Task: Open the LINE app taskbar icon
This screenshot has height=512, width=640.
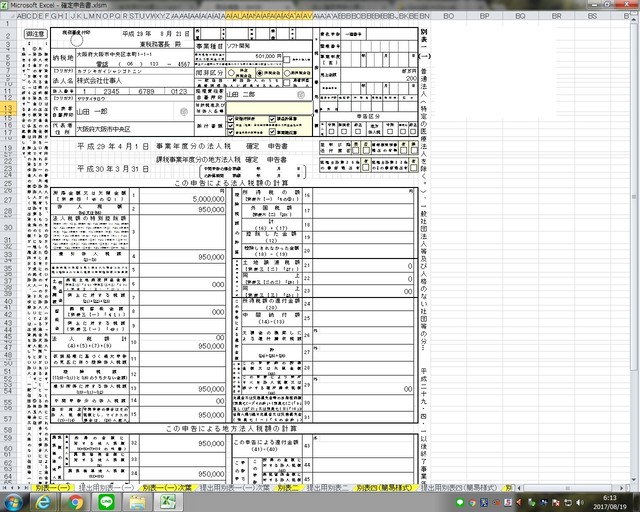Action: (107, 502)
